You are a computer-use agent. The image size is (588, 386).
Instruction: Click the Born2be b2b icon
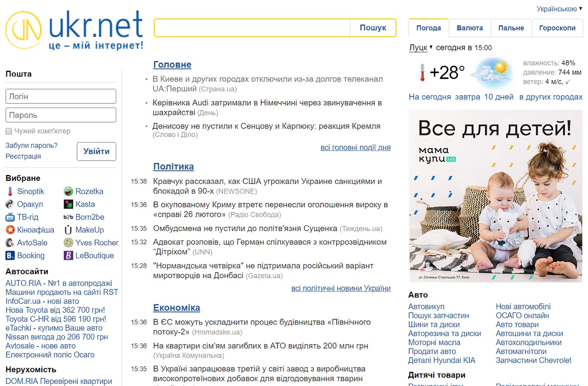68,217
